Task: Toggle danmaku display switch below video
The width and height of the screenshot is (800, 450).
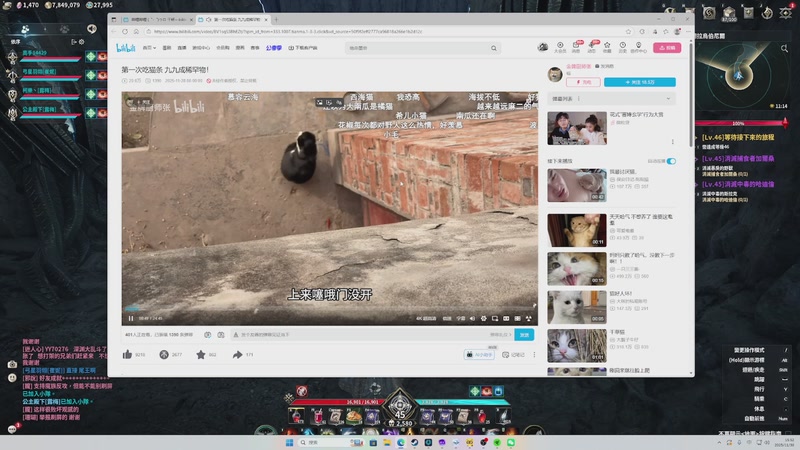Action: pos(208,335)
